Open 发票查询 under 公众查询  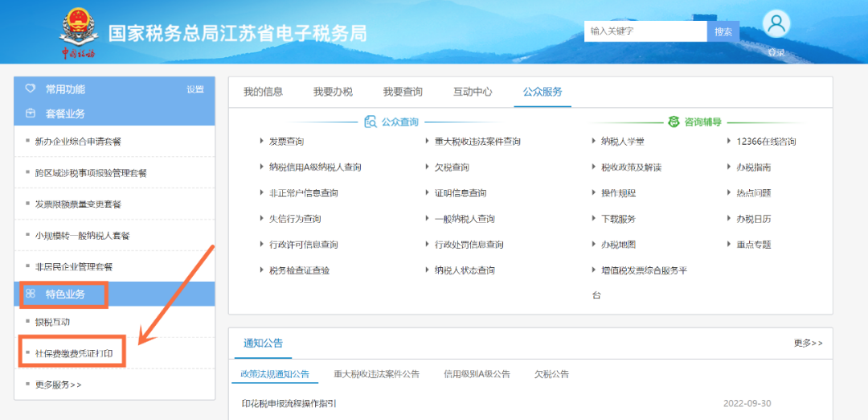click(x=286, y=142)
